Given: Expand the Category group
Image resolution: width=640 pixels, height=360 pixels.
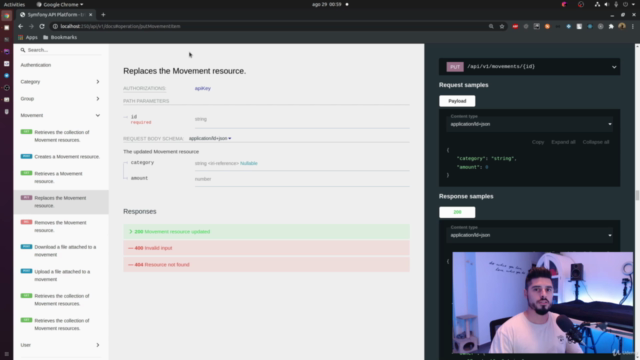Looking at the screenshot, I should (x=60, y=82).
